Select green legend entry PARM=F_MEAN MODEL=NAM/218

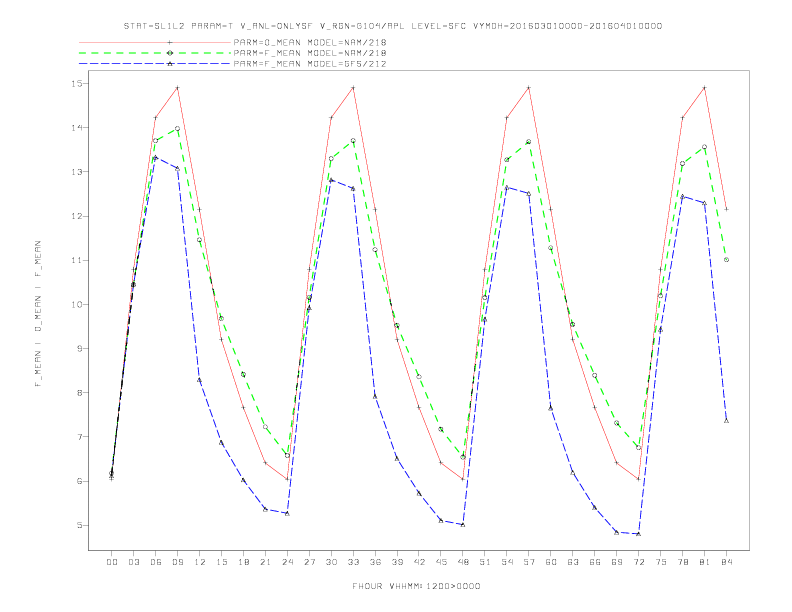(310, 53)
